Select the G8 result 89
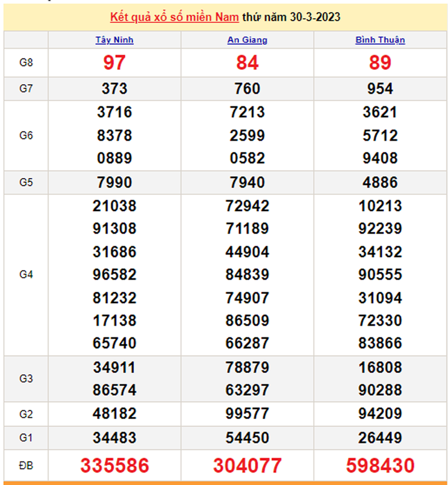 (380, 62)
